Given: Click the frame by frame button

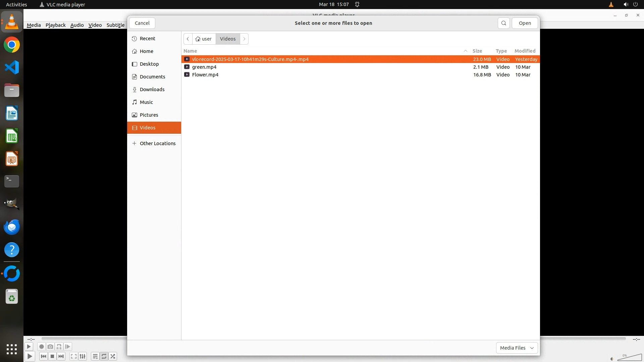Looking at the screenshot, I should 68,347.
